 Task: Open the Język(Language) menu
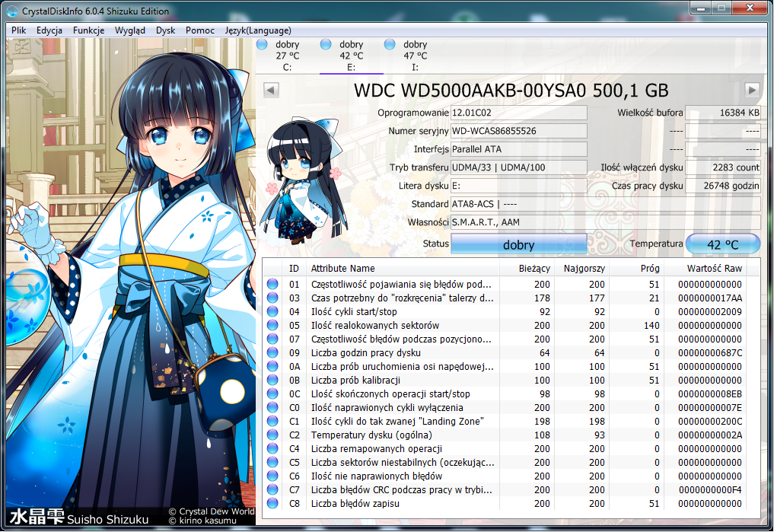258,30
